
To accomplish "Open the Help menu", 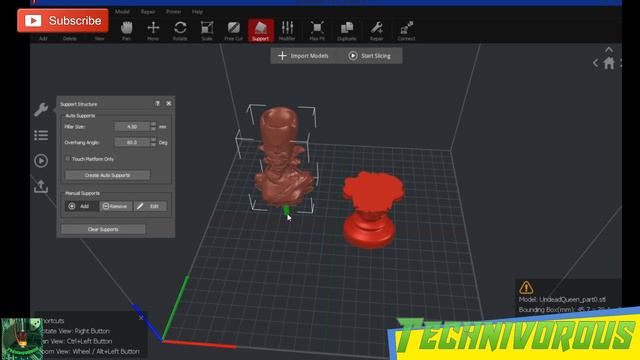I will click(197, 12).
